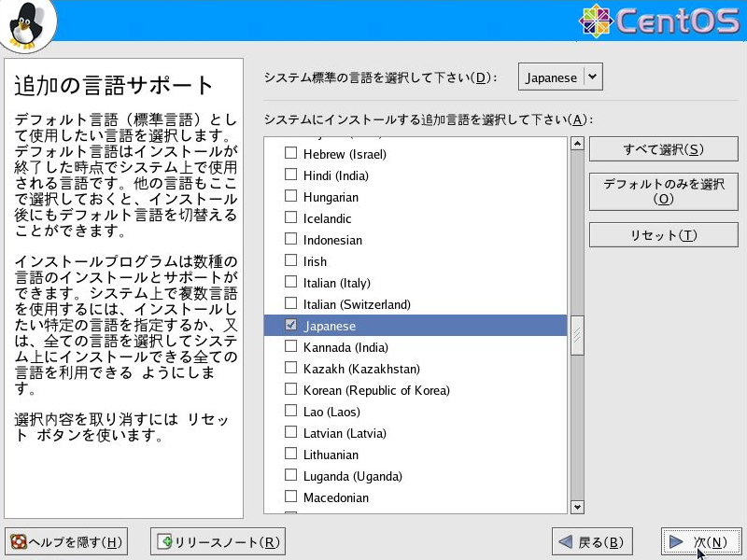
Task: Proceed with 次(N) button
Action: coord(701,542)
